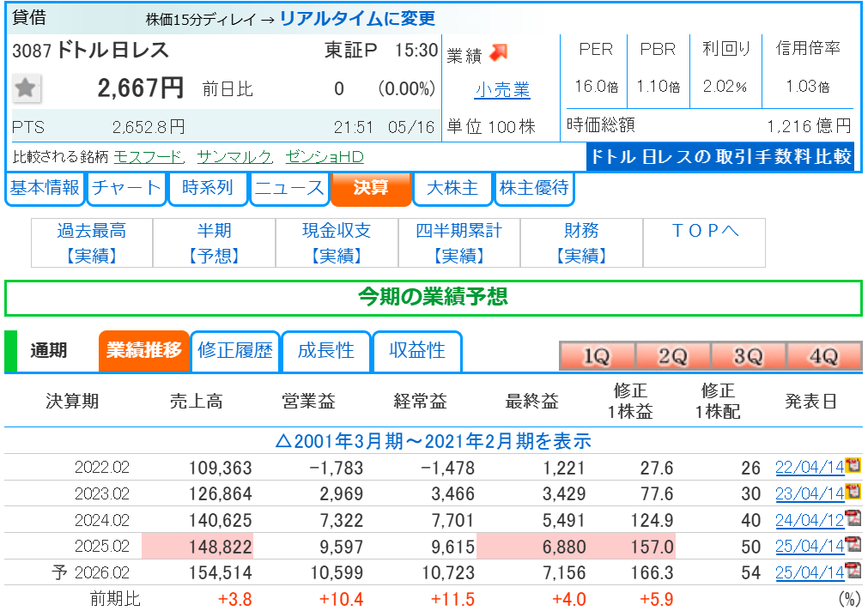
Task: Click the 時価総額 value 1,216億円
Action: (x=809, y=126)
